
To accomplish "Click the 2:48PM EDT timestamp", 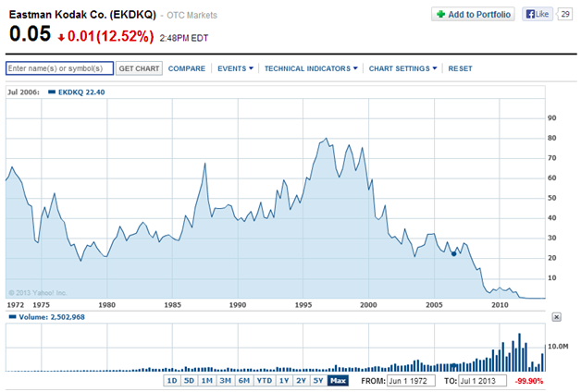I will 184,38.
